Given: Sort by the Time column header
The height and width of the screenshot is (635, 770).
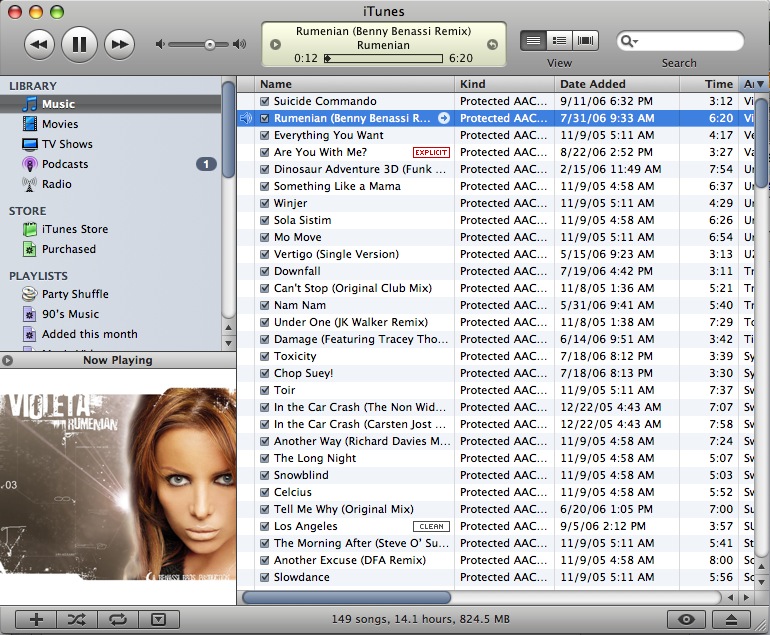Looking at the screenshot, I should (x=709, y=84).
